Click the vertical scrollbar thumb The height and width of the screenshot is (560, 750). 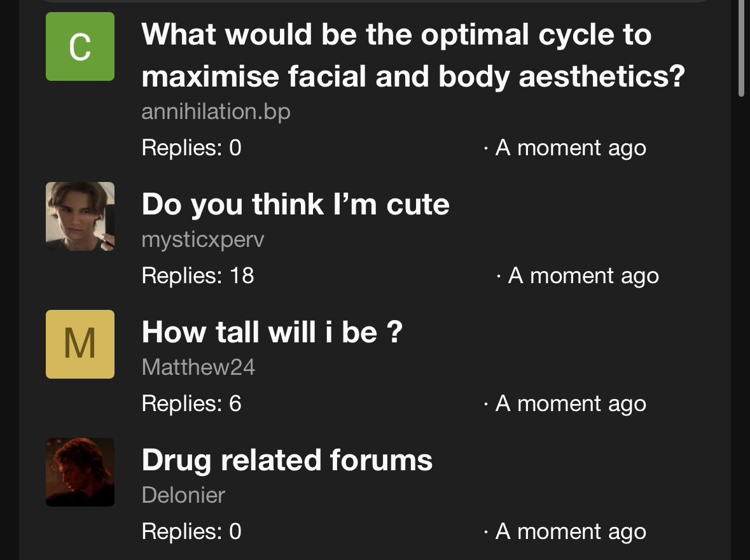(741, 48)
